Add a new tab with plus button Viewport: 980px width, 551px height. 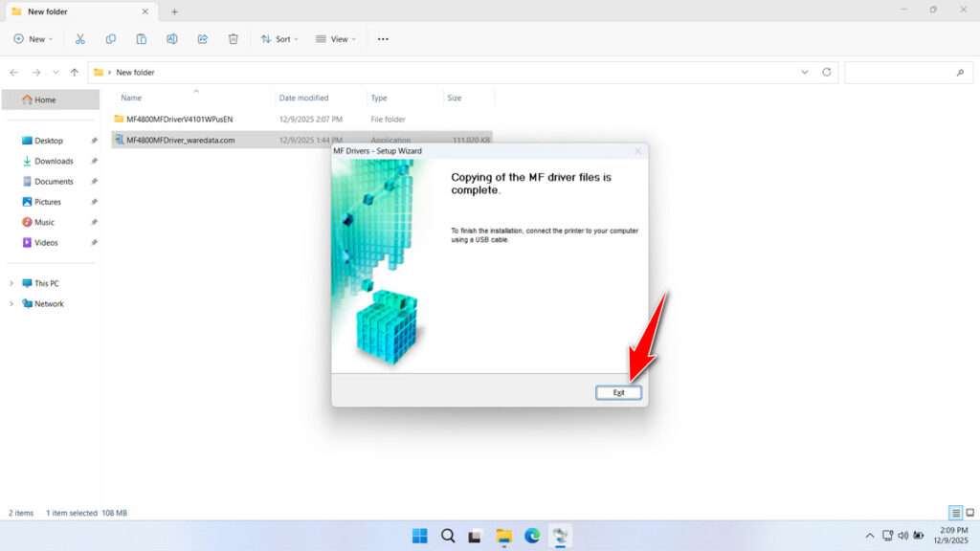[x=174, y=11]
